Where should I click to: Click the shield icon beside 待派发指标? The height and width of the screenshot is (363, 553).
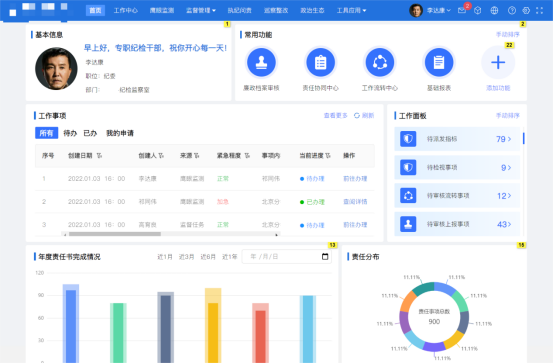(408, 139)
